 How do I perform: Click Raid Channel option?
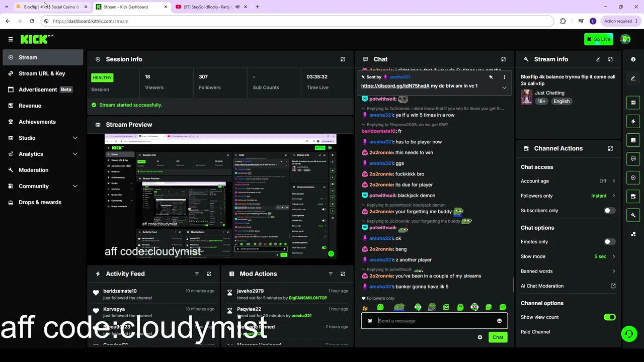pyautogui.click(x=535, y=332)
